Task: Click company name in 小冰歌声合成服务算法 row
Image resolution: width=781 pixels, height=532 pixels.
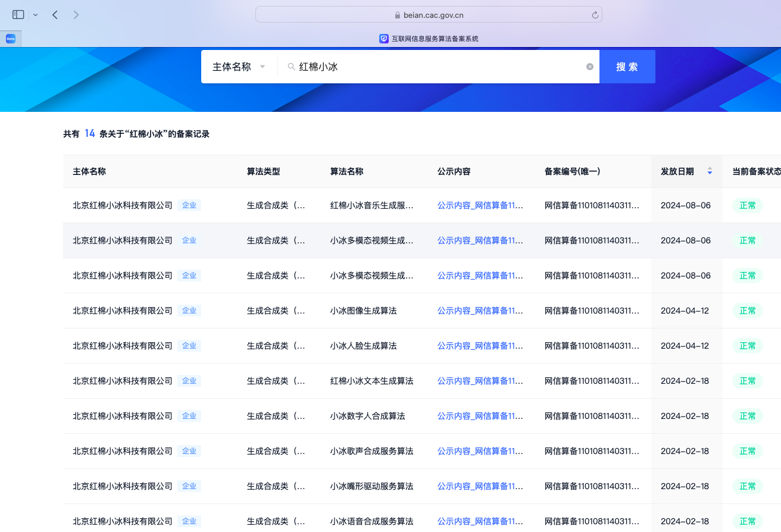Action: point(123,451)
